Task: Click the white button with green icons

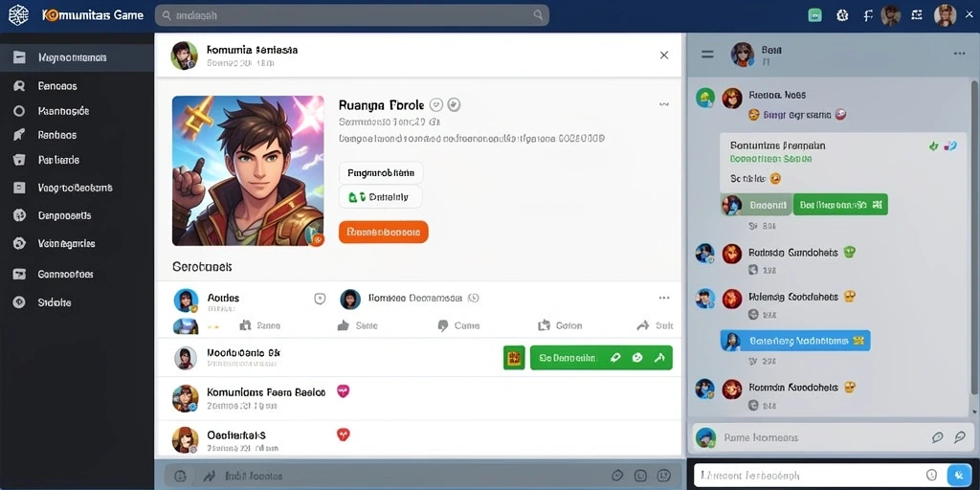Action: 381,197
